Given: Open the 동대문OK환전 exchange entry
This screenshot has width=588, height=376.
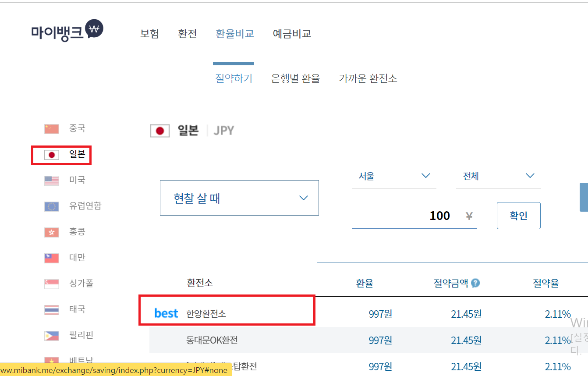Looking at the screenshot, I should [212, 340].
